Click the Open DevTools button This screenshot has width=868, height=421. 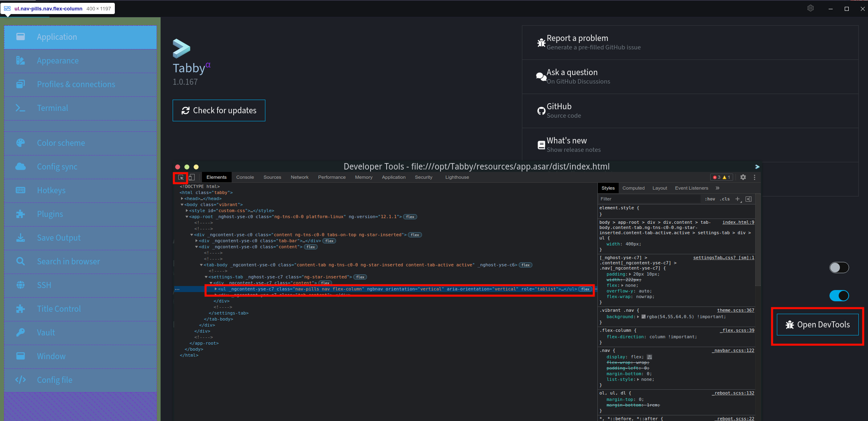[x=817, y=325]
